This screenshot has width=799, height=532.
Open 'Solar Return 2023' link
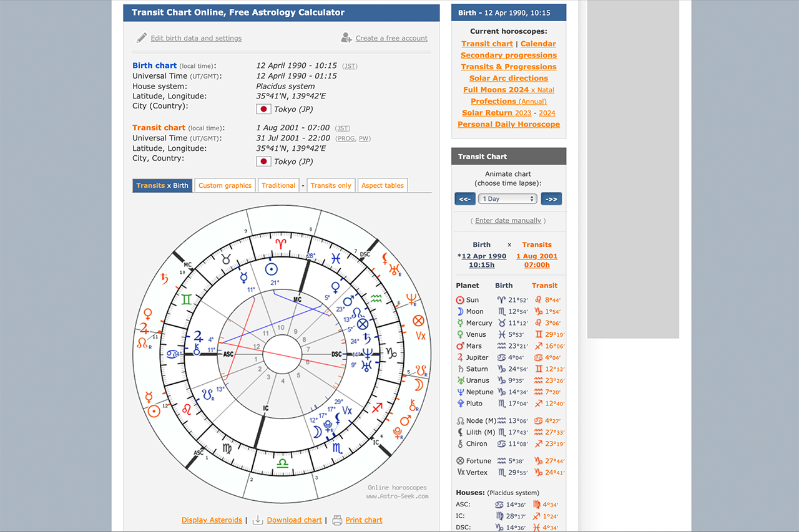tap(496, 113)
